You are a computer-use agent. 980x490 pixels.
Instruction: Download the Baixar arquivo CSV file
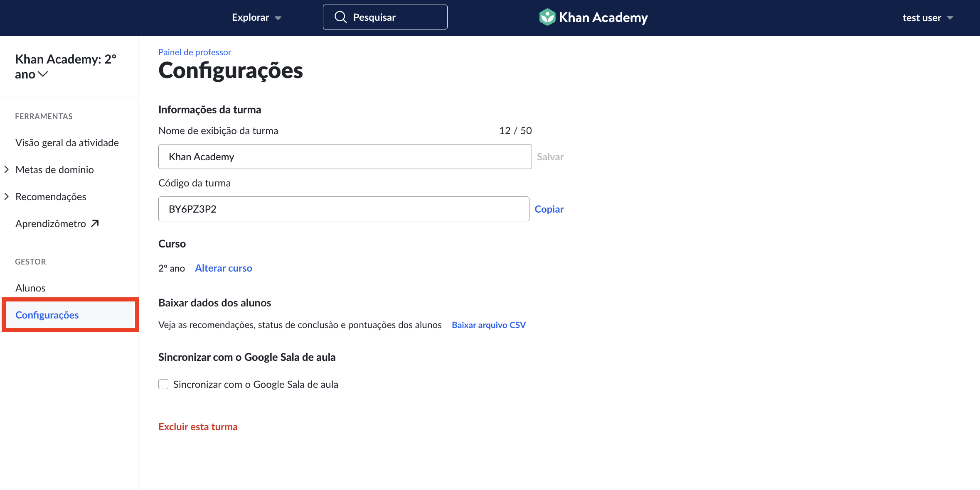(x=489, y=325)
